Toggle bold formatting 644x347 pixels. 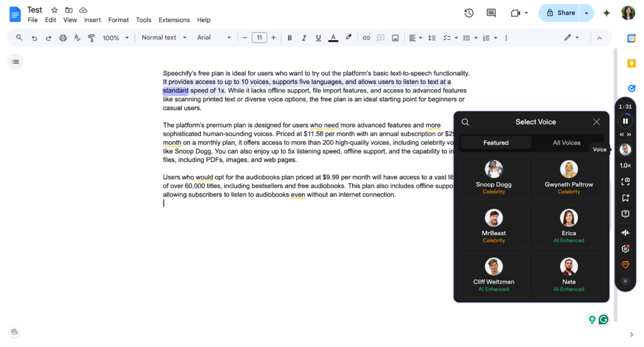pyautogui.click(x=289, y=38)
